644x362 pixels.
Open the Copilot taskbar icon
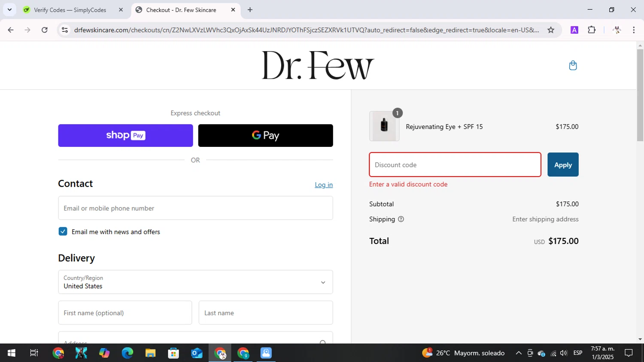[x=104, y=353]
